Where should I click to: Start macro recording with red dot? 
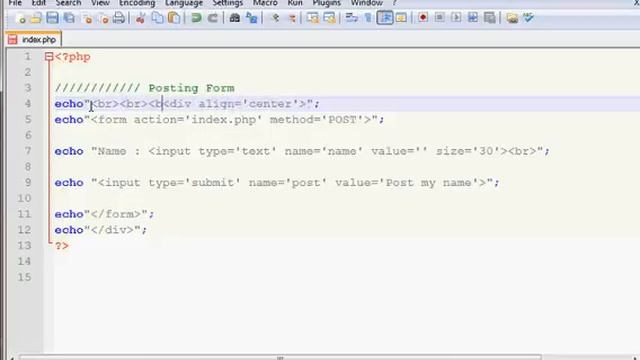423,18
